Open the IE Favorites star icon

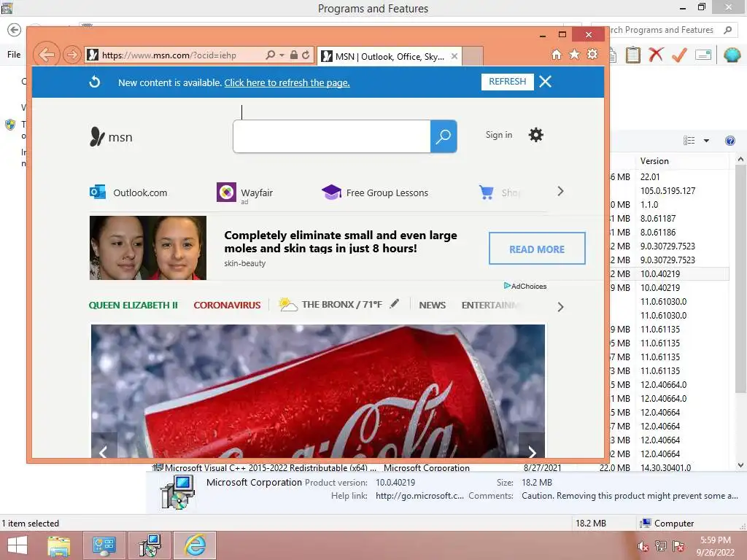point(575,54)
